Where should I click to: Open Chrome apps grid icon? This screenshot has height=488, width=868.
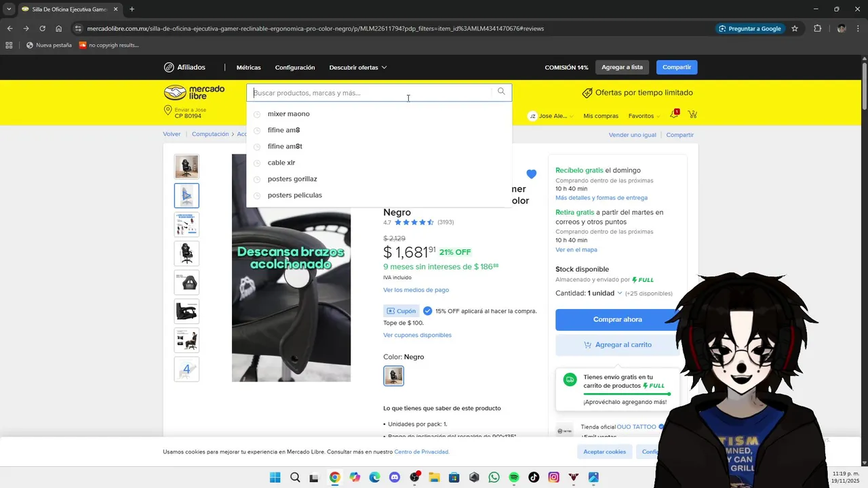pos(9,45)
